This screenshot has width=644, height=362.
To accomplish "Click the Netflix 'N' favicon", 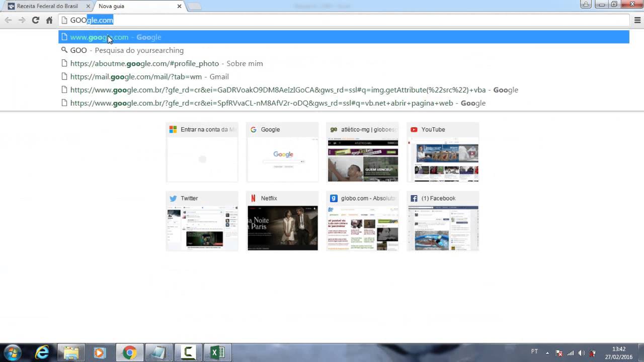I will click(254, 198).
